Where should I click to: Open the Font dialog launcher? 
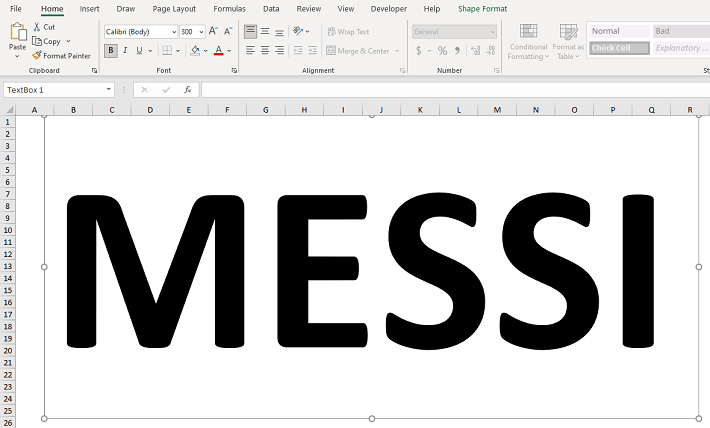234,71
